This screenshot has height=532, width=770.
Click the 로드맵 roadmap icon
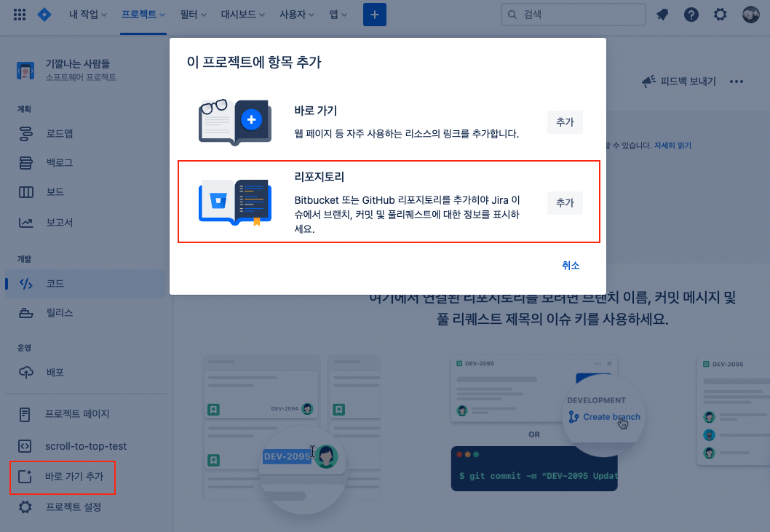(25, 134)
